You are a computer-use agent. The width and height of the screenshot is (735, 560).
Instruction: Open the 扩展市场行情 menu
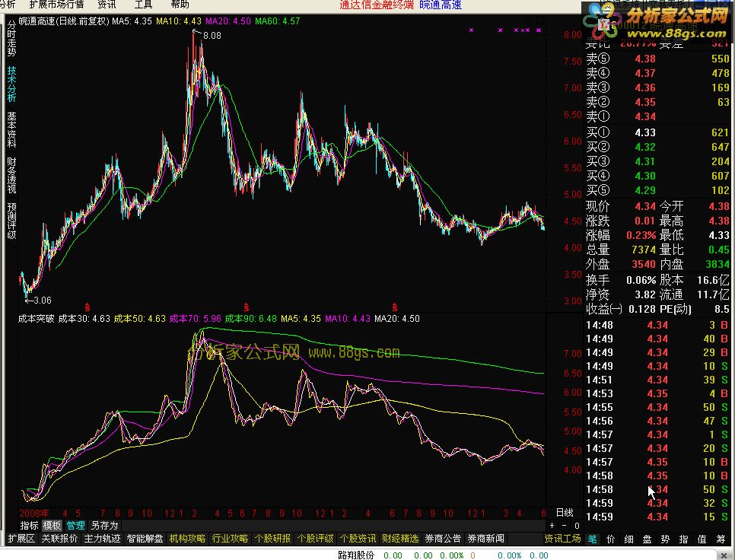coord(56,5)
